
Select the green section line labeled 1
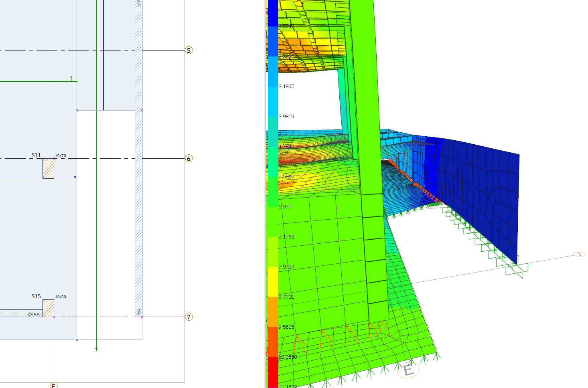click(x=36, y=81)
